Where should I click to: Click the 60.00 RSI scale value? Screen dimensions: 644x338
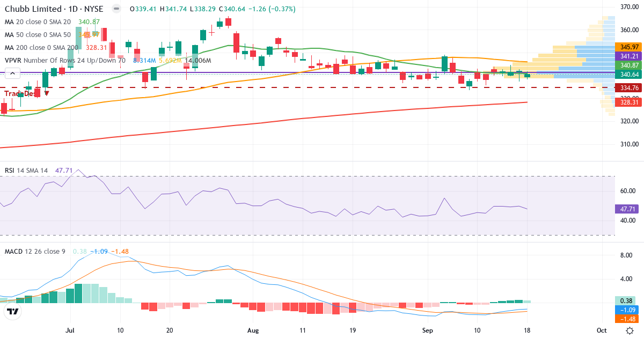(x=628, y=190)
